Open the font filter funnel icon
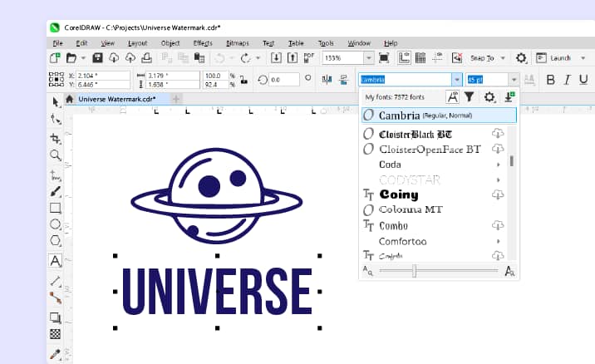This screenshot has height=364, width=595. pyautogui.click(x=469, y=97)
